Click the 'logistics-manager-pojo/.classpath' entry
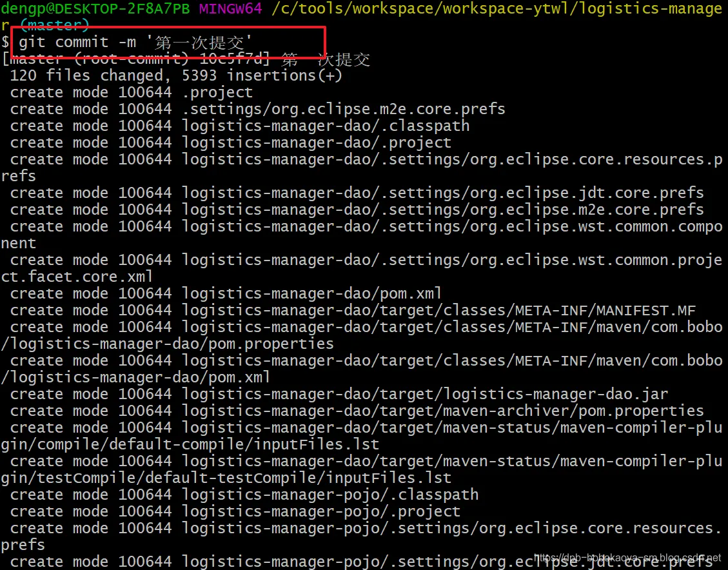This screenshot has width=728, height=570. click(330, 495)
